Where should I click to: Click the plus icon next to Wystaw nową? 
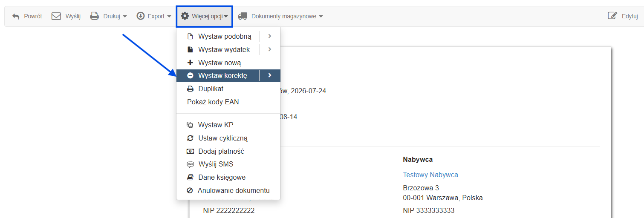coord(190,63)
